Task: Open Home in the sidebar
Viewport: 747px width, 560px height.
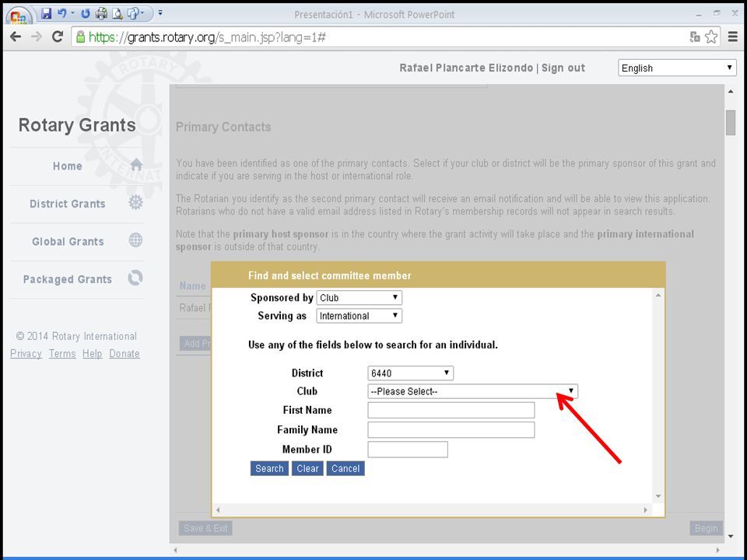Action: [68, 166]
